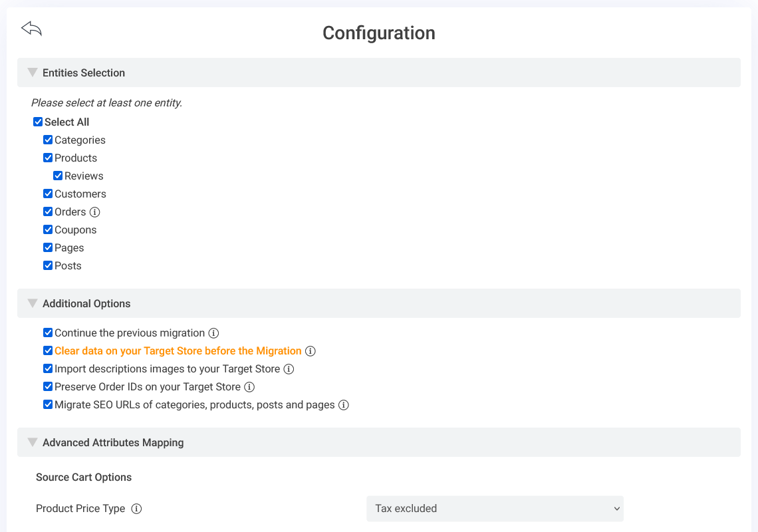The width and height of the screenshot is (758, 532).
Task: Uncheck Clear data on Target Store checkbox
Action: tap(48, 350)
